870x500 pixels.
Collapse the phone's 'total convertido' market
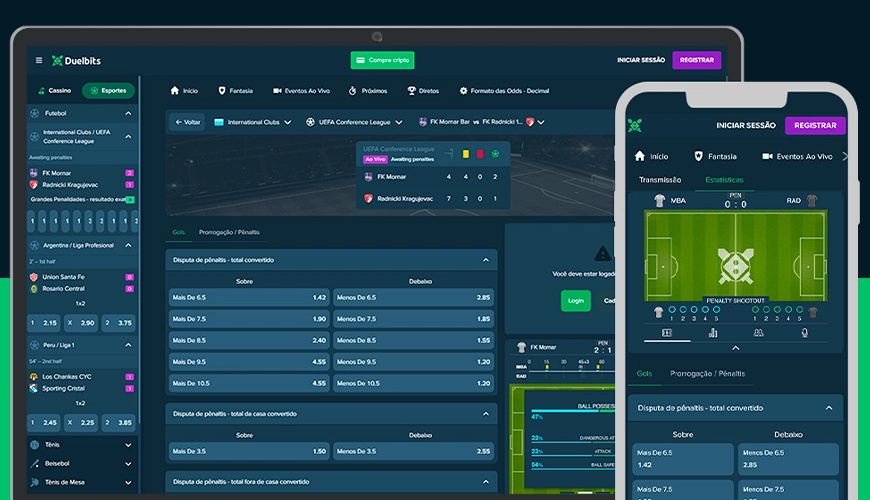point(829,408)
